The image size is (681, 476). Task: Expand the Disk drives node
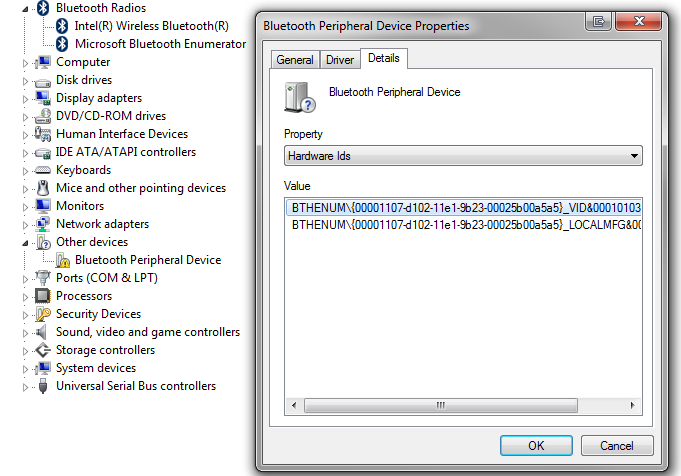click(26, 80)
